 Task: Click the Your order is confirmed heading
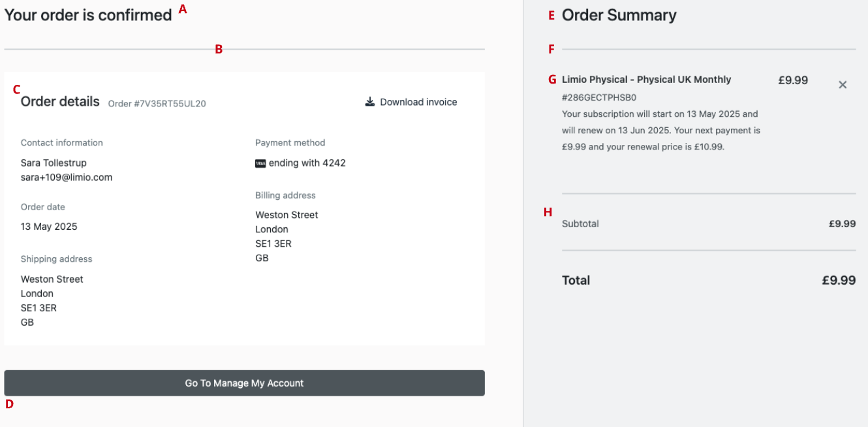[88, 15]
